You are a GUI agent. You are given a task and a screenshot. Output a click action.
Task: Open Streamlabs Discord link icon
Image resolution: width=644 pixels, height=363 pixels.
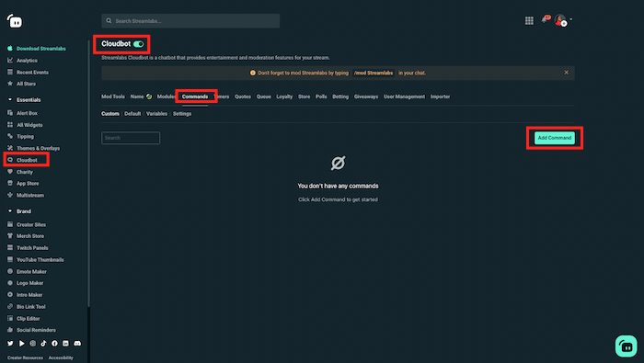point(77,344)
